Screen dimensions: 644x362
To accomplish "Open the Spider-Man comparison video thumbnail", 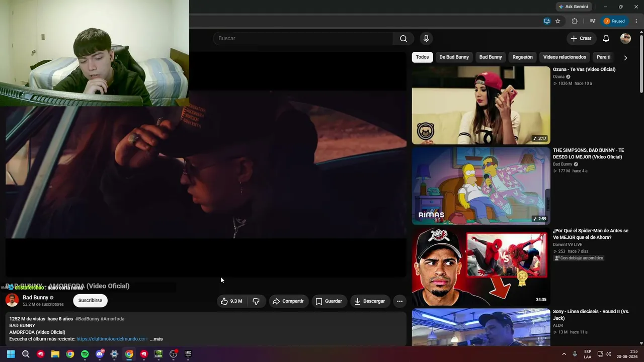I will point(481,266).
